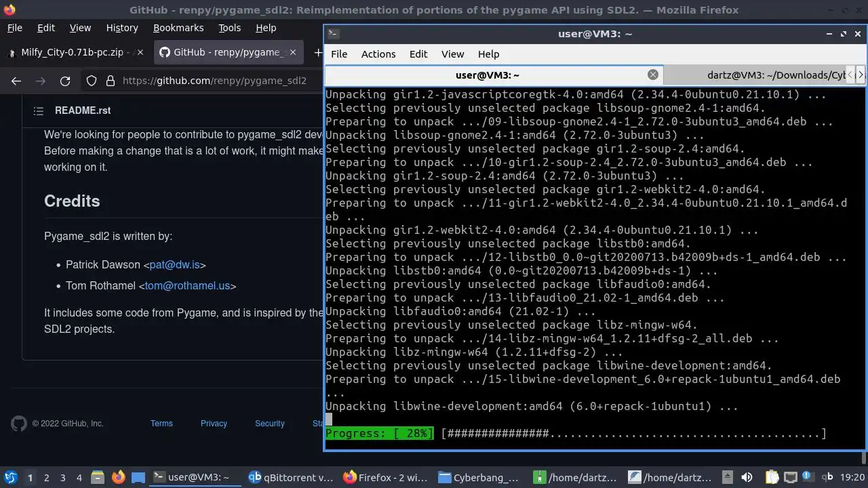Switch to virtual desktop 3
The height and width of the screenshot is (488, 868).
(x=63, y=478)
